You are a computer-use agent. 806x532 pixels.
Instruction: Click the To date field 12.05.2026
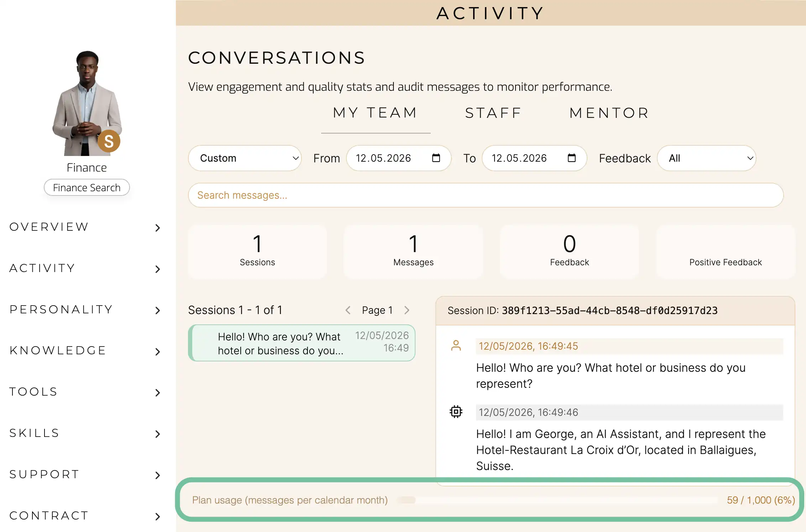coord(534,158)
